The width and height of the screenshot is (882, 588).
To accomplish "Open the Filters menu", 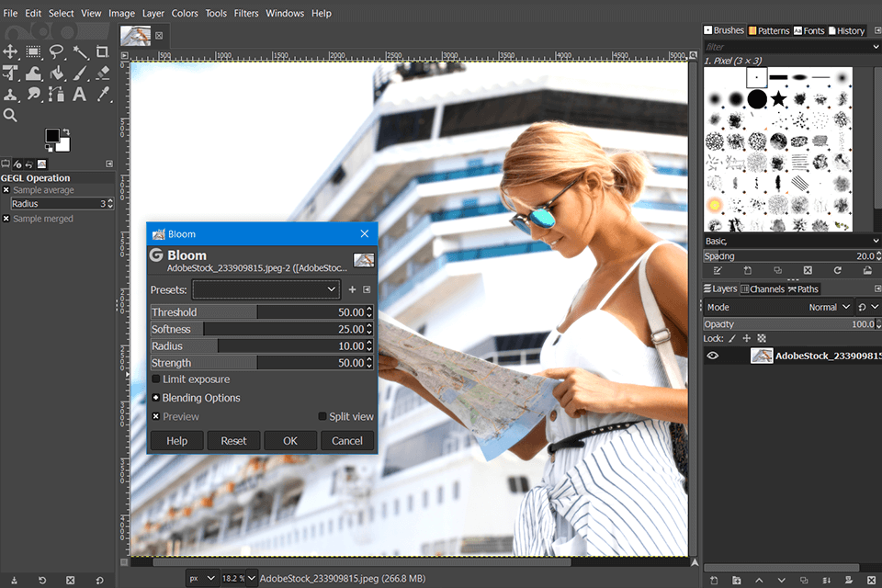I will point(245,14).
